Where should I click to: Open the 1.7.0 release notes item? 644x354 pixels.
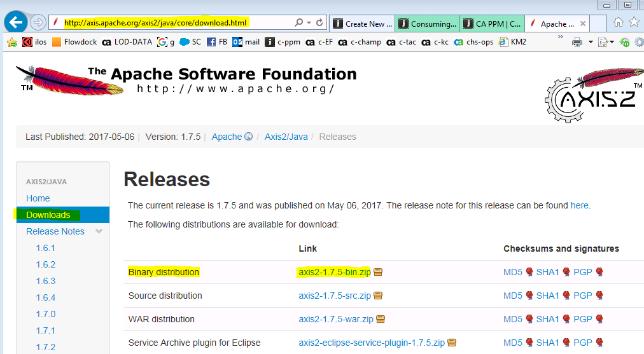[46, 314]
